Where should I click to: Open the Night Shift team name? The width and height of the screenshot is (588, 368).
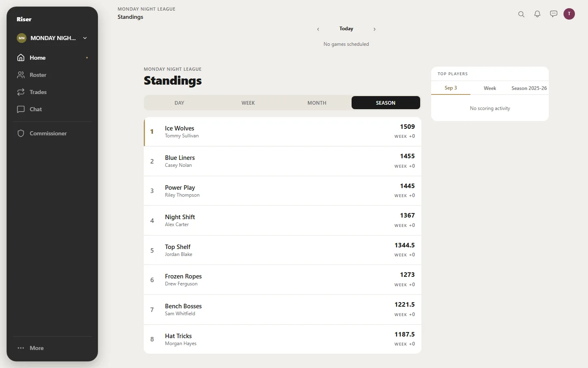[x=180, y=217]
